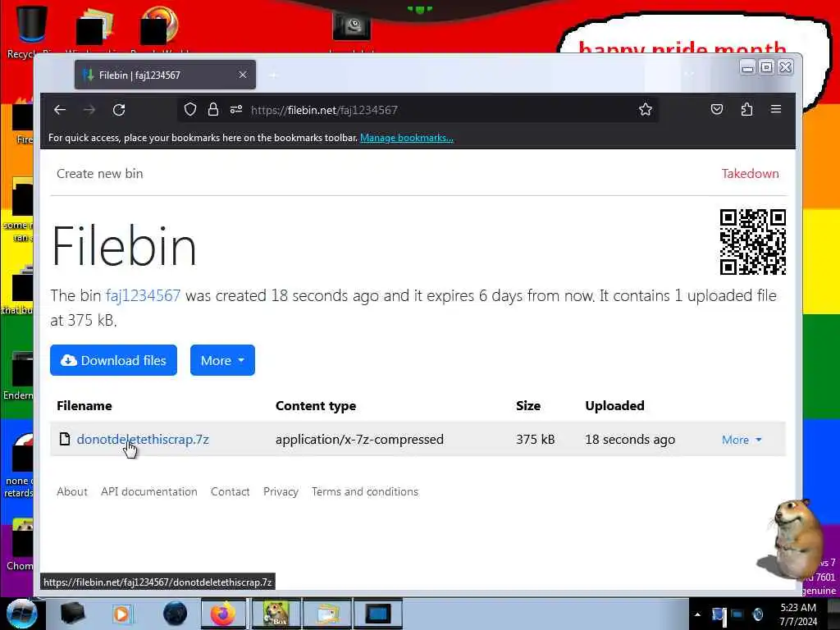Viewport: 840px width, 630px height.
Task: Open the file explorer folder in the taskbar
Action: [327, 614]
